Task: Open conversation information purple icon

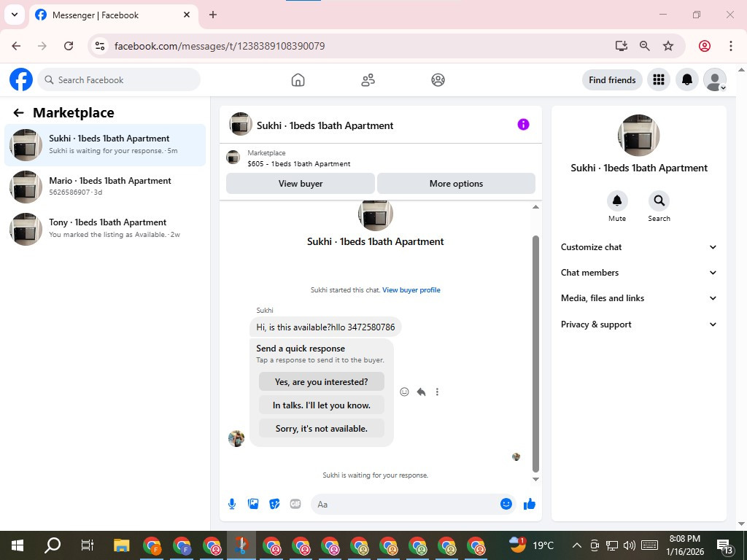Action: point(523,124)
